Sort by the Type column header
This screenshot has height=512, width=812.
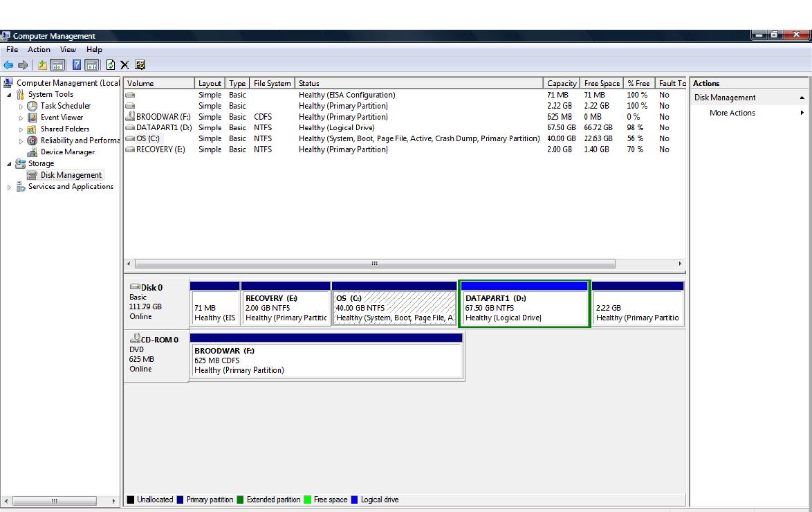coord(237,83)
